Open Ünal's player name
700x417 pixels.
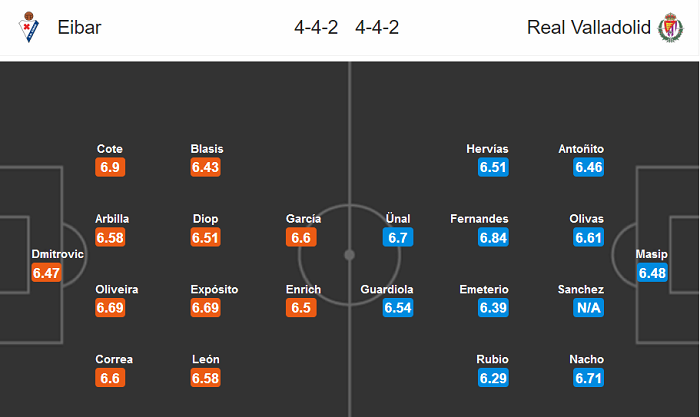click(x=398, y=219)
